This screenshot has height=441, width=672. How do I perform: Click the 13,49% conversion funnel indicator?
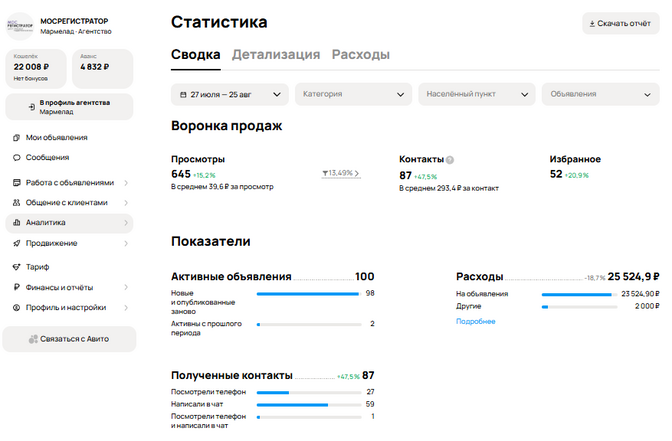341,174
